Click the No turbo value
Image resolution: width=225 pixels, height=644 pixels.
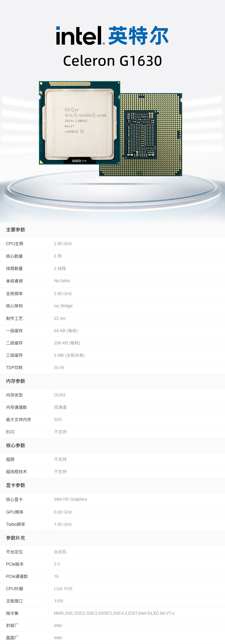point(62,281)
